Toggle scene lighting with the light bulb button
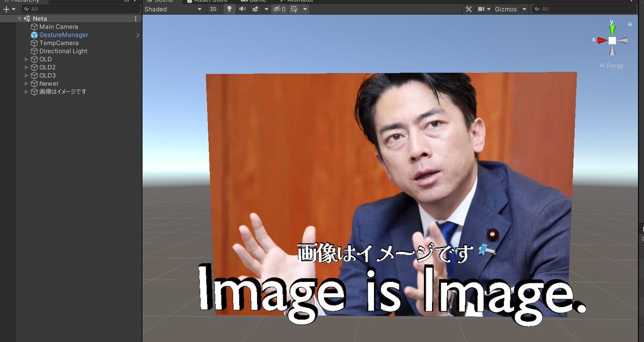644x342 pixels. pos(229,9)
